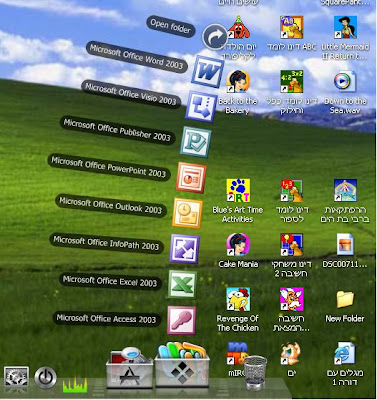The image size is (377, 400).
Task: Open the Excel 2003 icon
Action: [x=182, y=284]
